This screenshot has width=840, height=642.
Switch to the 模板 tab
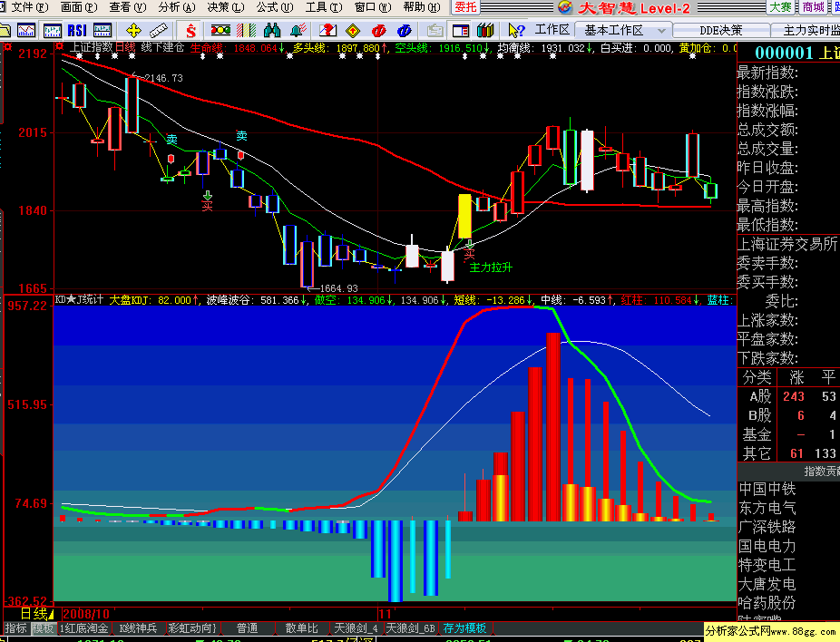(43, 628)
